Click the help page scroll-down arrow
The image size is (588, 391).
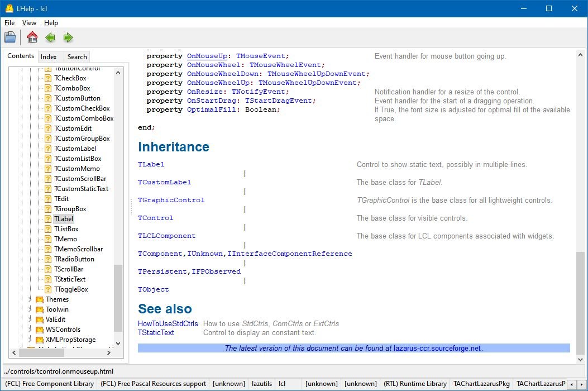coord(580,360)
